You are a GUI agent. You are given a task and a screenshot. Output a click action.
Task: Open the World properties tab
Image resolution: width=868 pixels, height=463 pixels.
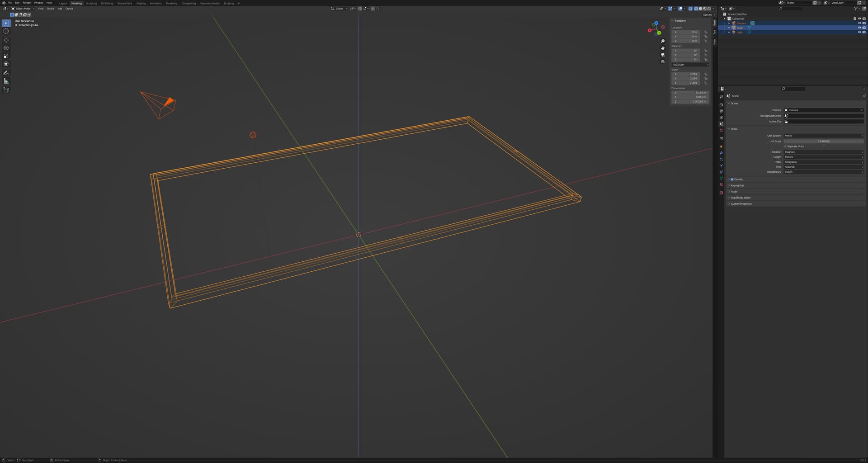coord(721,130)
